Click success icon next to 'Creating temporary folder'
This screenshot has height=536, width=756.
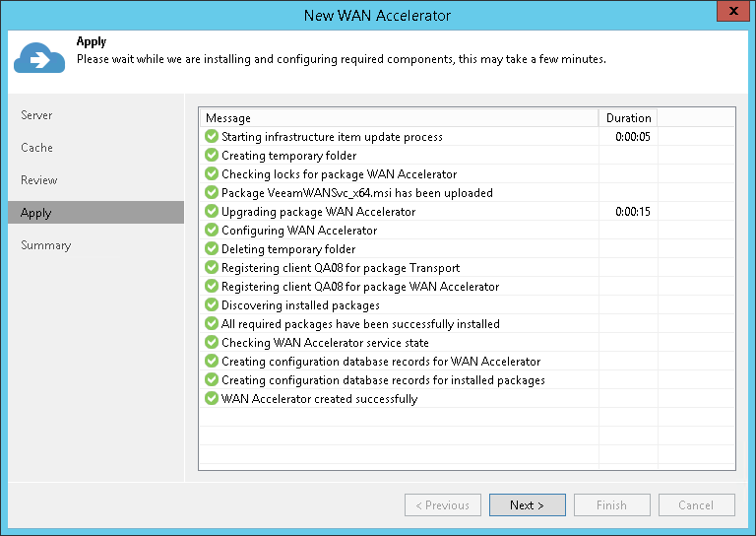(x=211, y=156)
